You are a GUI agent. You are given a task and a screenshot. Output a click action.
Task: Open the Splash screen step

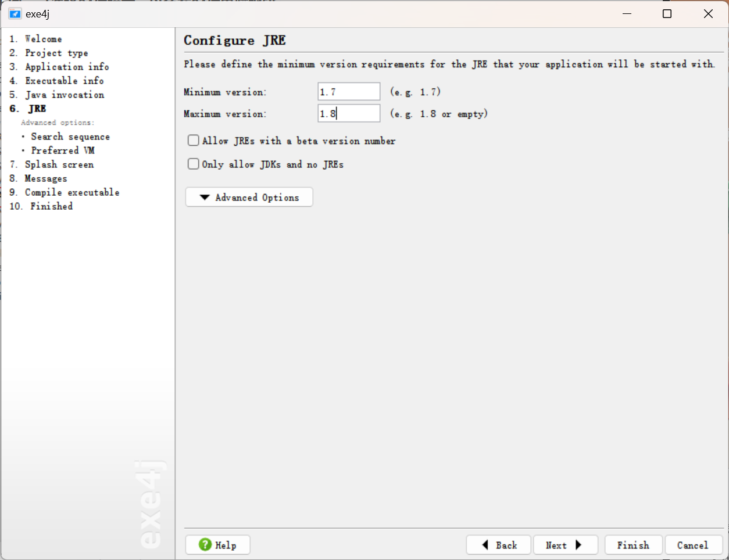(59, 164)
